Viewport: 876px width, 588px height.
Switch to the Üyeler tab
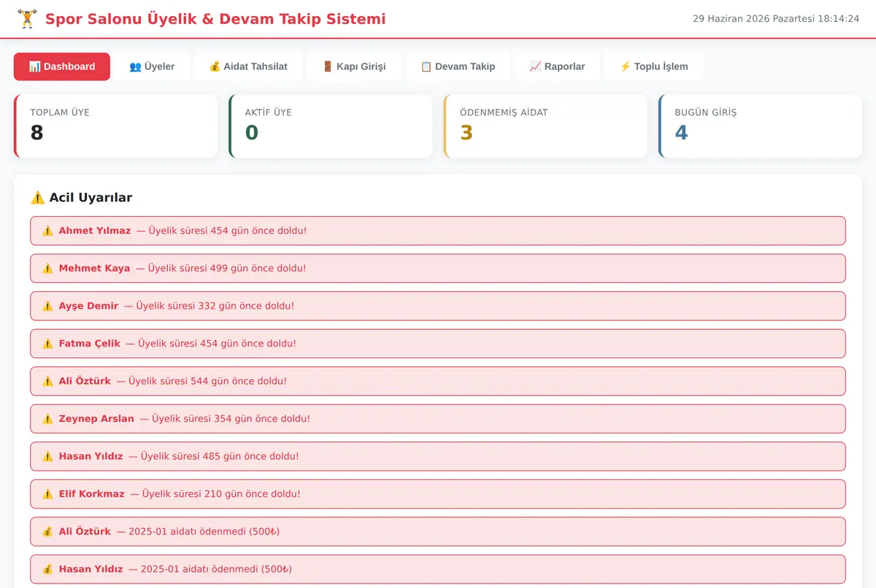(x=152, y=66)
